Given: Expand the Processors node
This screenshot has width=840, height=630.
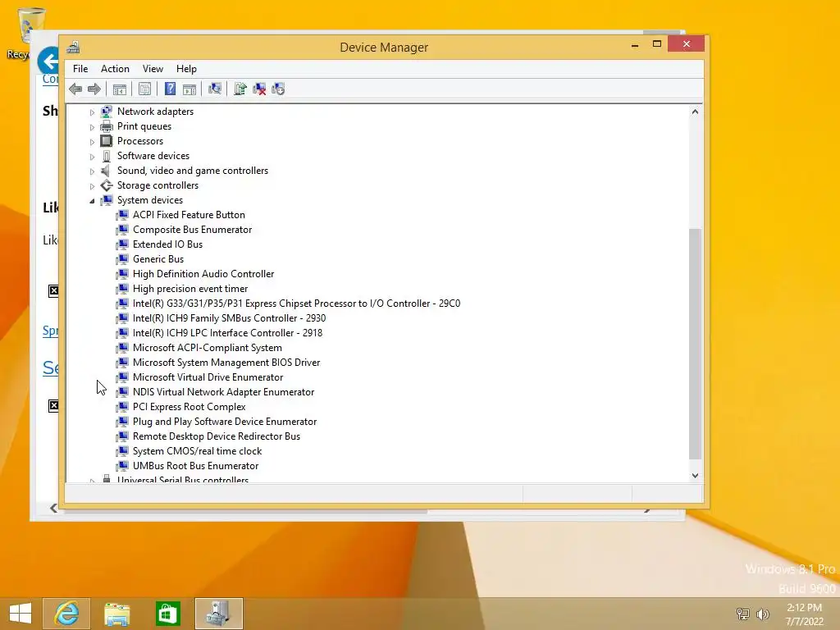Looking at the screenshot, I should click(x=92, y=141).
